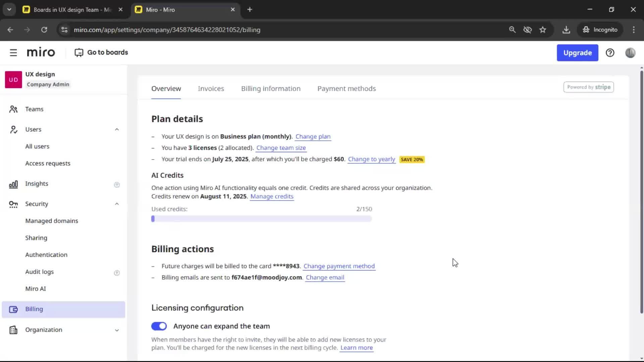The height and width of the screenshot is (362, 644).
Task: Click the Users icon in sidebar
Action: click(13, 129)
